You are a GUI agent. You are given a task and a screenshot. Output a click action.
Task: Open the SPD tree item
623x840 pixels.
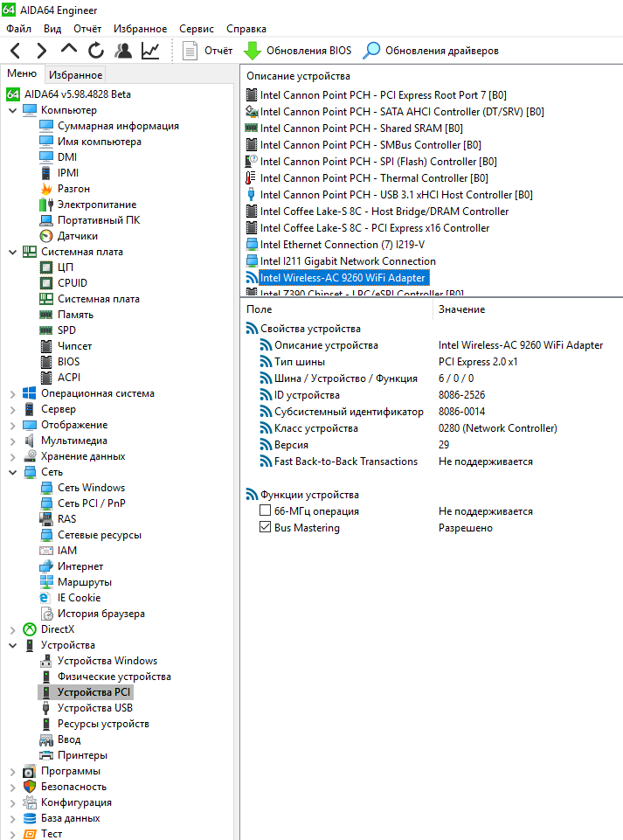click(58, 330)
